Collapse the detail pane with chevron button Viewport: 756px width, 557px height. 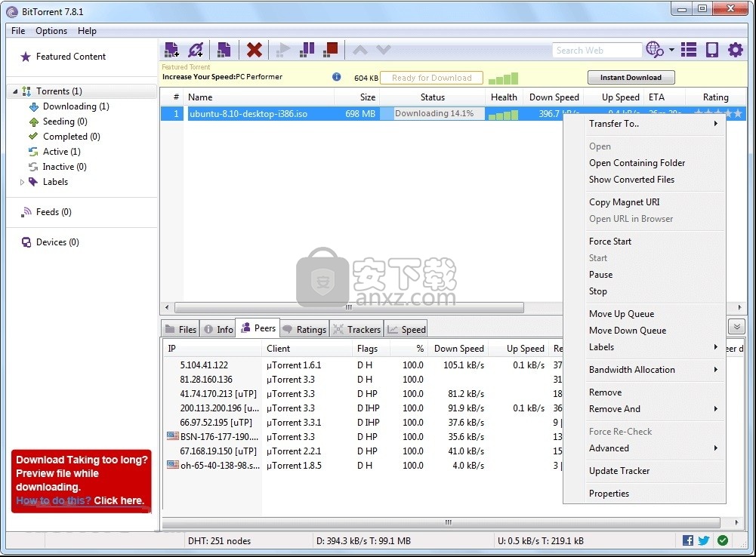[x=736, y=327]
